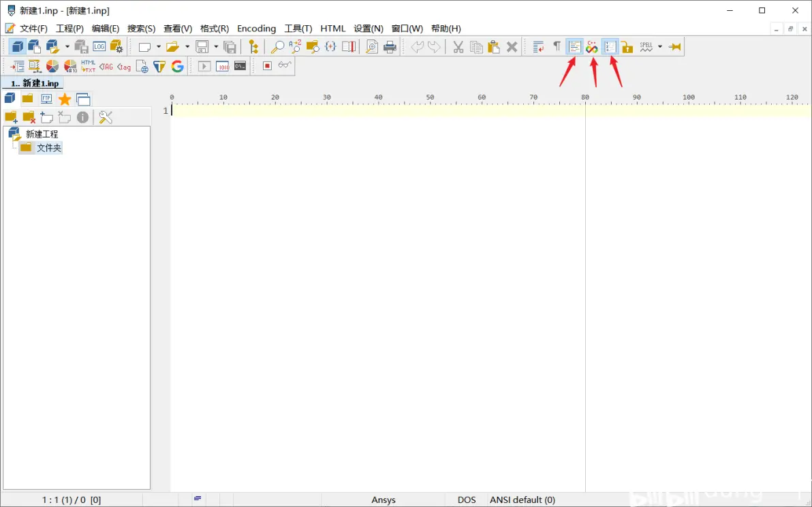The width and height of the screenshot is (812, 507).
Task: Click the Open file folder icon
Action: pos(172,47)
